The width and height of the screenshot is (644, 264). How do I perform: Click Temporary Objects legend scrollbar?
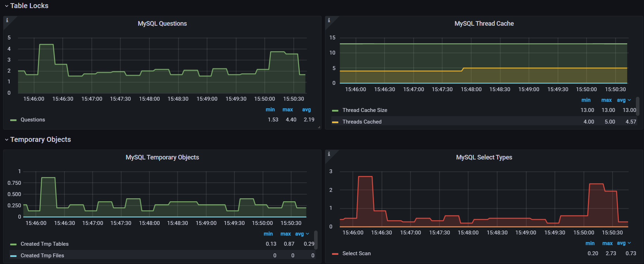click(x=316, y=240)
